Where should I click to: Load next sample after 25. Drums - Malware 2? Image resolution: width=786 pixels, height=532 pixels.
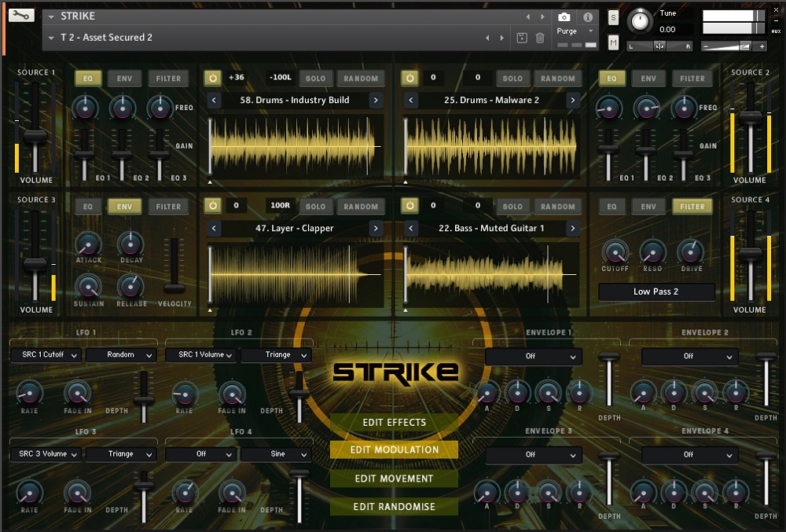(572, 100)
